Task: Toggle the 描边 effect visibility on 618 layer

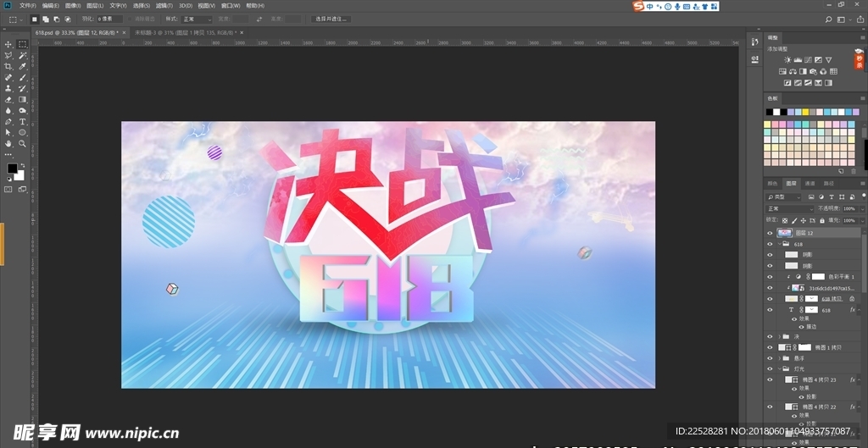Action: [x=801, y=327]
